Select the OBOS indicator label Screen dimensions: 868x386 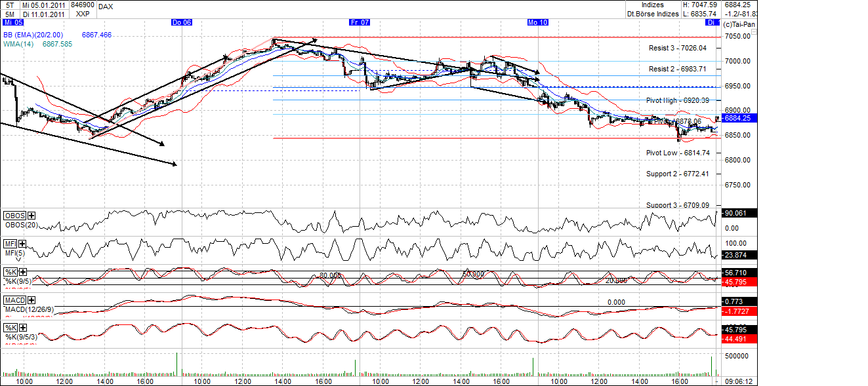pyautogui.click(x=14, y=216)
